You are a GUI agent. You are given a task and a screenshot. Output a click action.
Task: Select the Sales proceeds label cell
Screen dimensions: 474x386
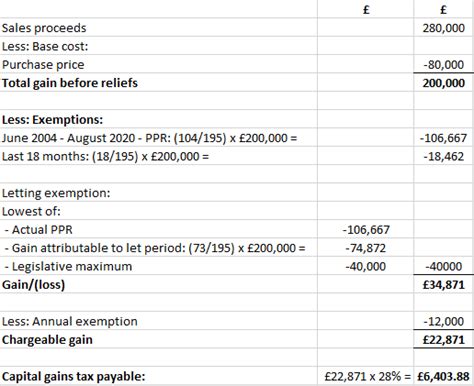[x=159, y=28]
